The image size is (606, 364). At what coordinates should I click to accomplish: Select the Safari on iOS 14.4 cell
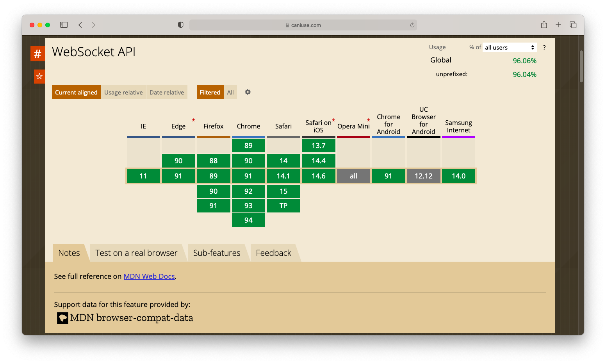[x=319, y=161]
